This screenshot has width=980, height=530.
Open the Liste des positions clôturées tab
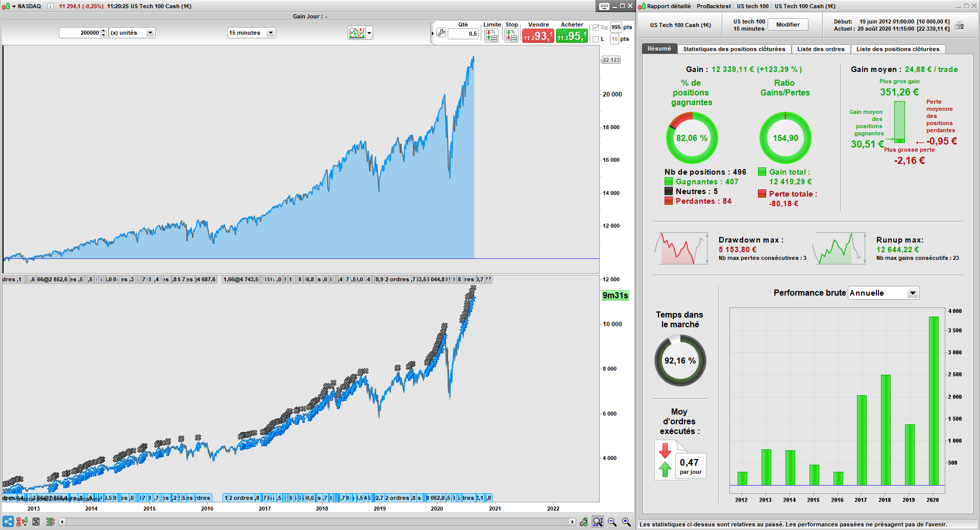coord(898,49)
